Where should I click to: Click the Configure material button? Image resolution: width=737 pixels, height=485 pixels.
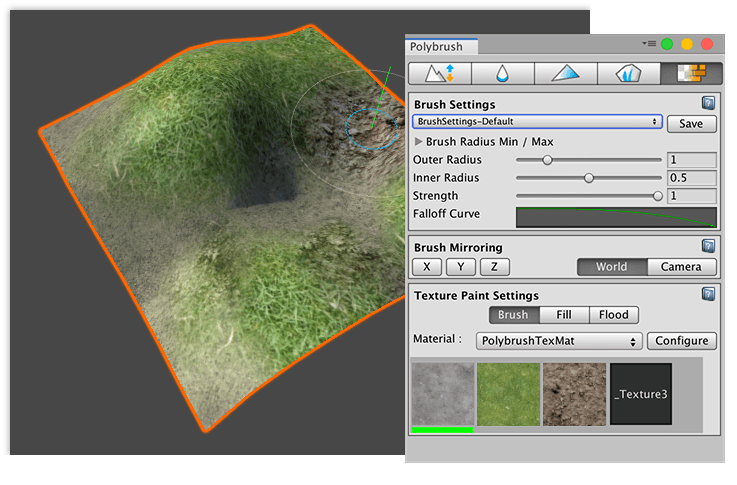pyautogui.click(x=683, y=341)
